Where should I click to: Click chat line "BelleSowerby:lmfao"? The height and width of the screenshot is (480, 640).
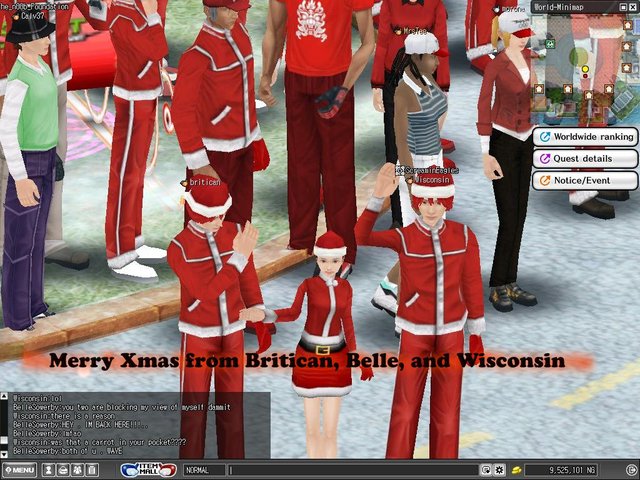[x=47, y=433]
